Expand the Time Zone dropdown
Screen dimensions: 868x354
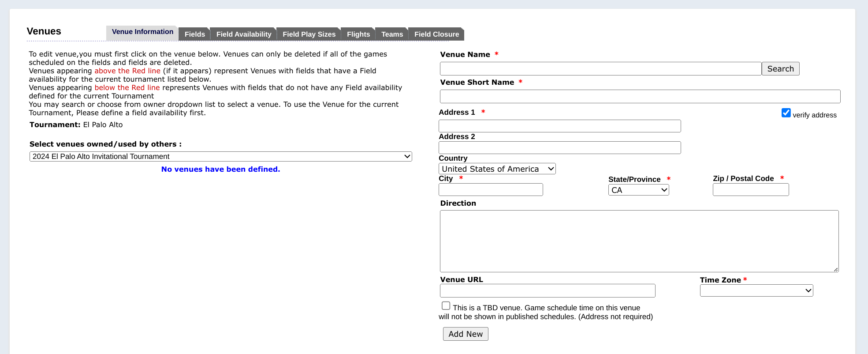click(756, 290)
